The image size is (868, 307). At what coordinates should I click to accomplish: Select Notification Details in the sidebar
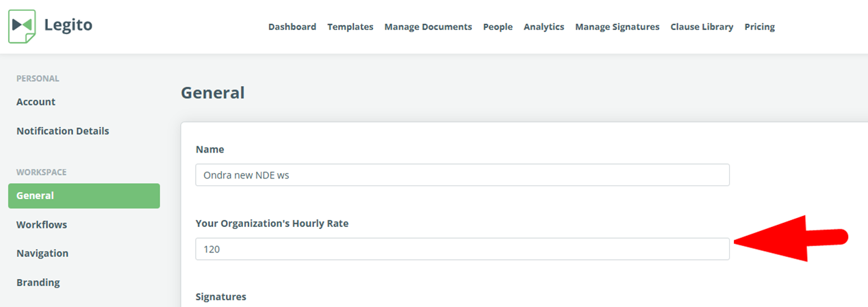click(x=63, y=131)
